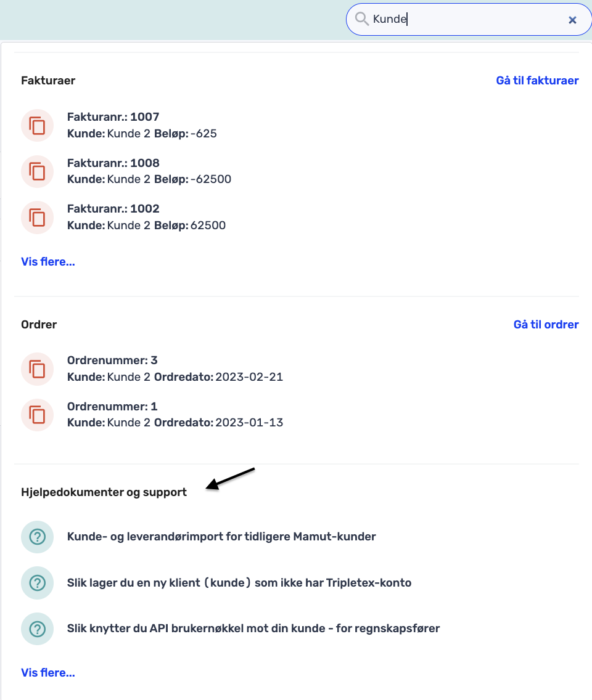Click the document icon for Ordrenummer 3
This screenshot has height=700, width=592.
point(37,369)
